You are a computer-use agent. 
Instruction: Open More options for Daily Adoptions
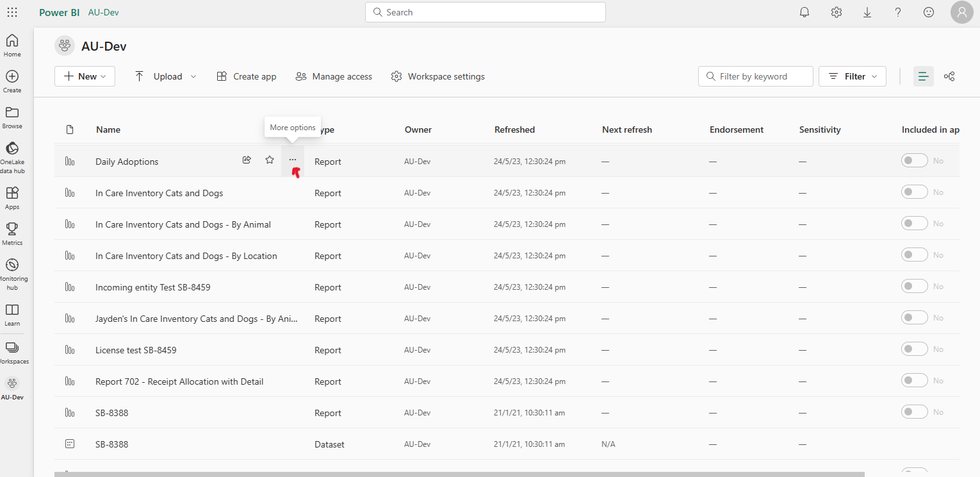coord(293,160)
